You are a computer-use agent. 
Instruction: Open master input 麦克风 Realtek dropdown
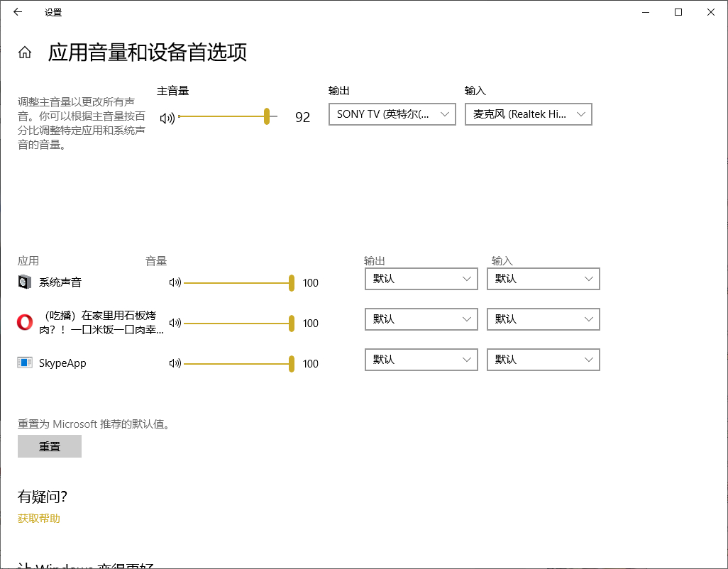(x=529, y=114)
